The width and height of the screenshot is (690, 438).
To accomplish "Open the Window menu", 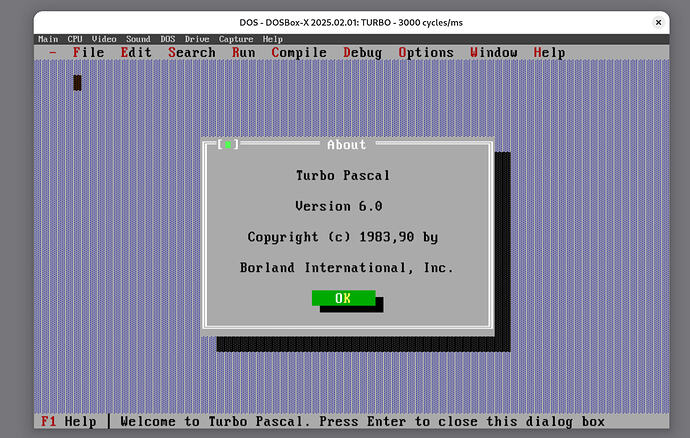I will click(x=493, y=52).
